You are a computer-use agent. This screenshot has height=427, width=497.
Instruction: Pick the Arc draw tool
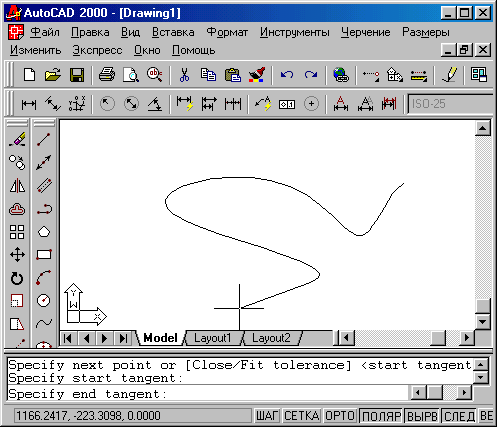[x=44, y=277]
